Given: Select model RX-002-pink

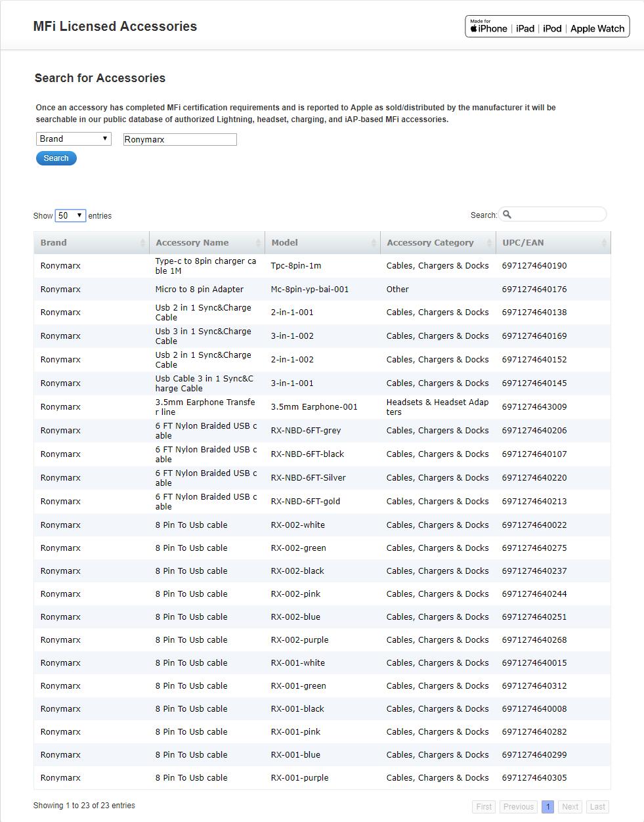Looking at the screenshot, I should [295, 594].
